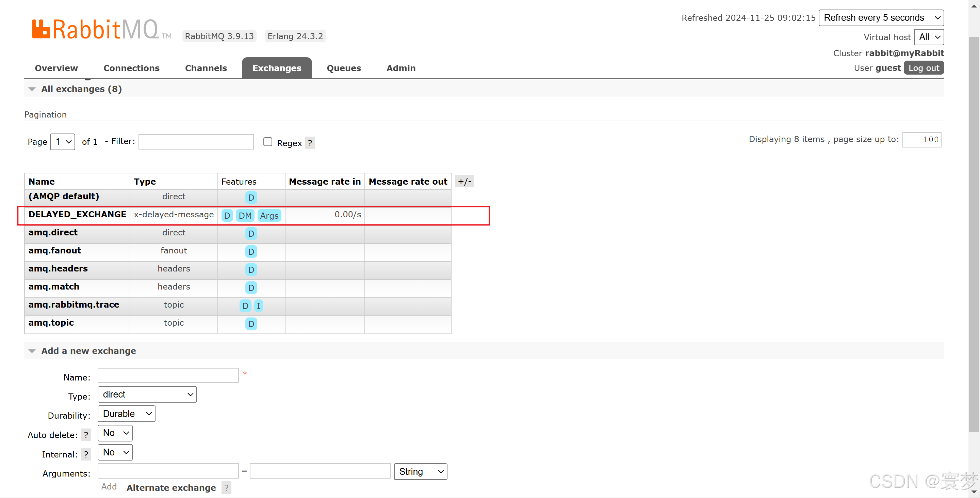The image size is (980, 498).
Task: Click the Auto delete help icon
Action: 86,435
